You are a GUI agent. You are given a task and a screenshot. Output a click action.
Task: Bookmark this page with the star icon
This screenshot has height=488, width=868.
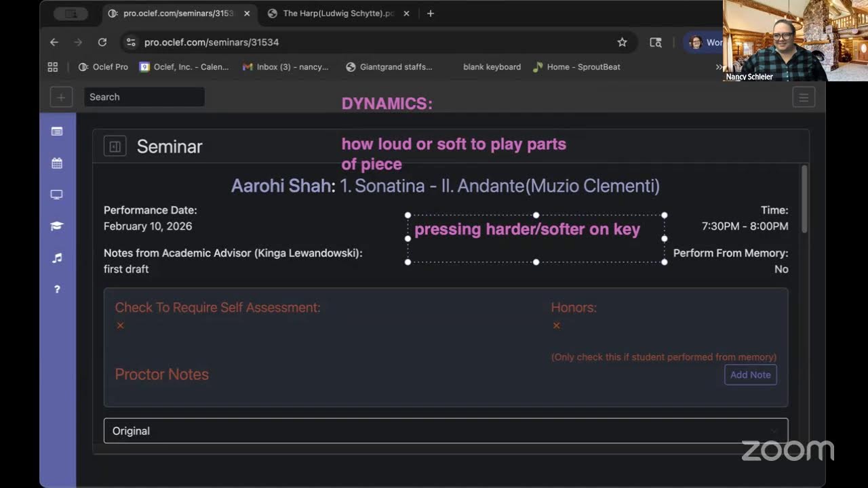[622, 42]
